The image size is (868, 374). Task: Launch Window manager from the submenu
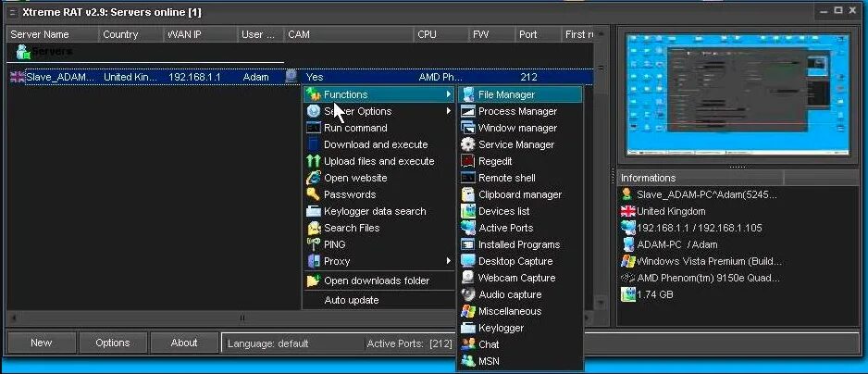point(519,128)
